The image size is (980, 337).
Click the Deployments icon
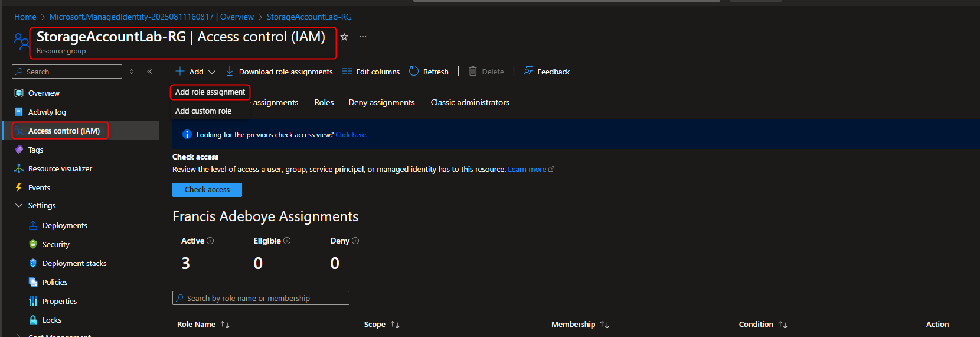[x=33, y=225]
